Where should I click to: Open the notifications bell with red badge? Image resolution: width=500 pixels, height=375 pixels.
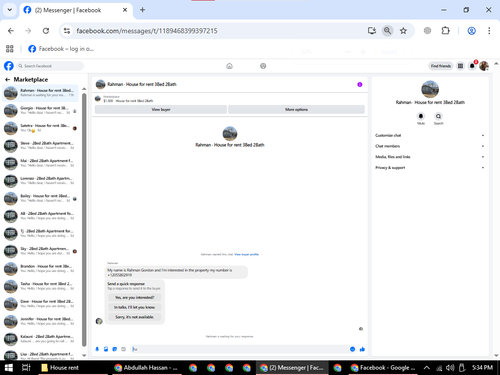(472, 66)
